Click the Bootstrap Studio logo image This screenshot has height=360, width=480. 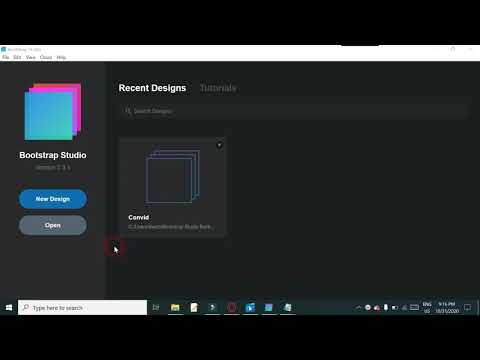coord(53,112)
